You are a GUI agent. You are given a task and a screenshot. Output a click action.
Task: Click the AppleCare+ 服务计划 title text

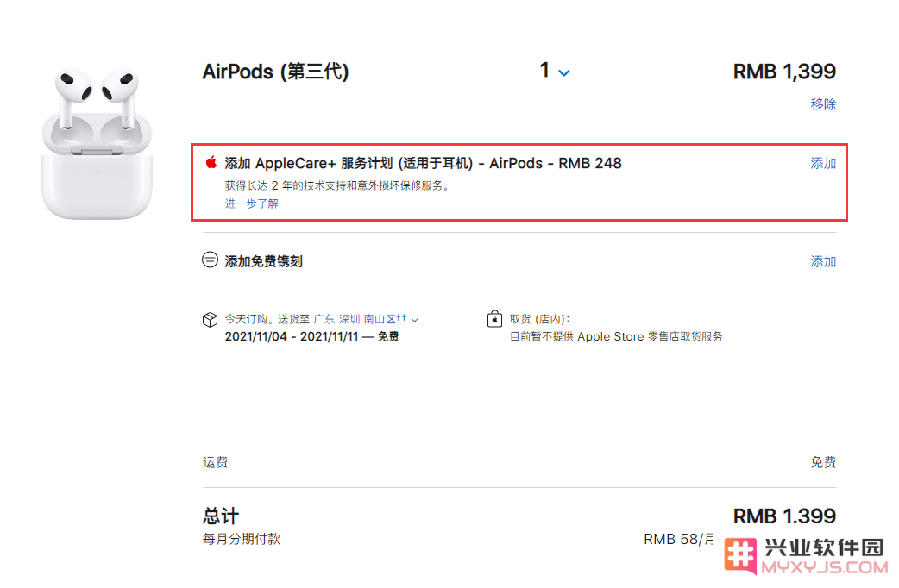click(x=423, y=163)
